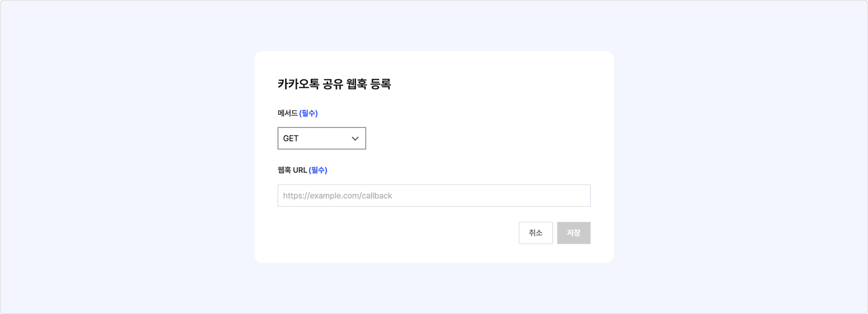Focus the https://example.com/callback placeholder text
This screenshot has width=868, height=314.
click(337, 196)
